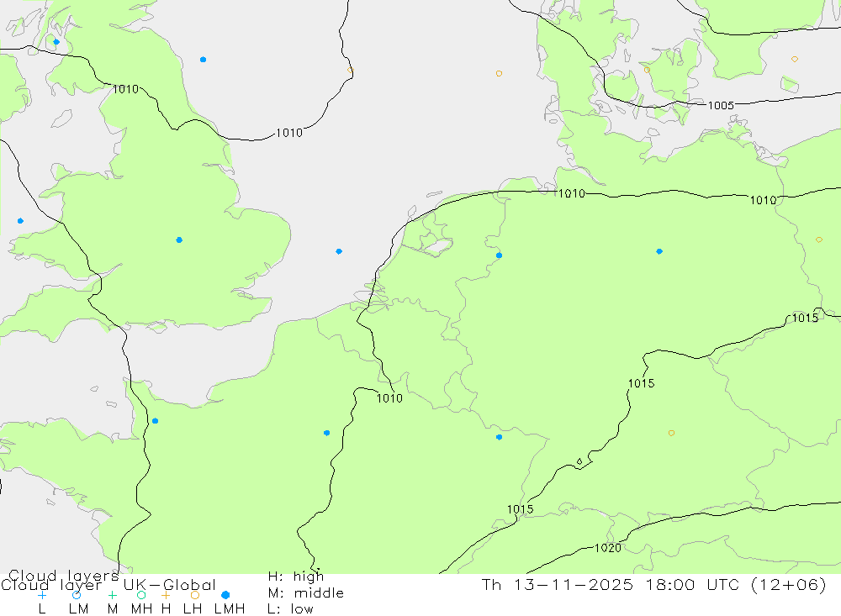This screenshot has height=616, width=841.
Task: Click the blue circle LM legend symbol
Action: click(x=77, y=595)
